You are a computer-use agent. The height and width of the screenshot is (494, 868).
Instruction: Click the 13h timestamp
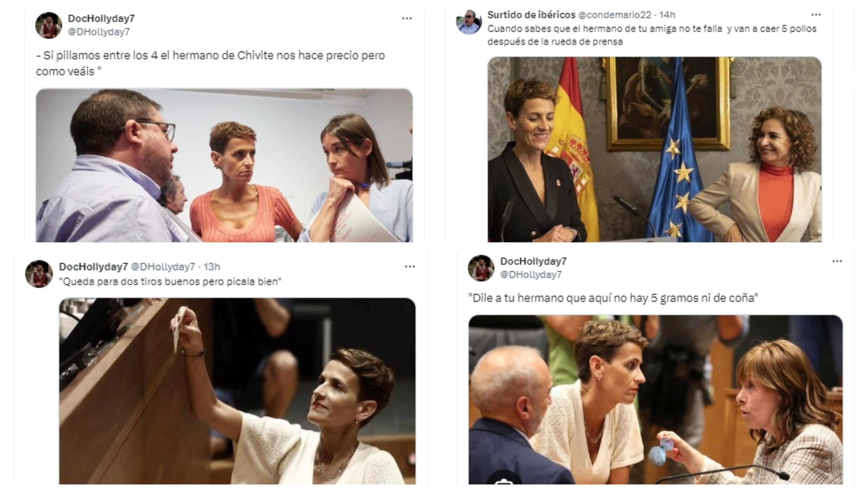point(212,267)
